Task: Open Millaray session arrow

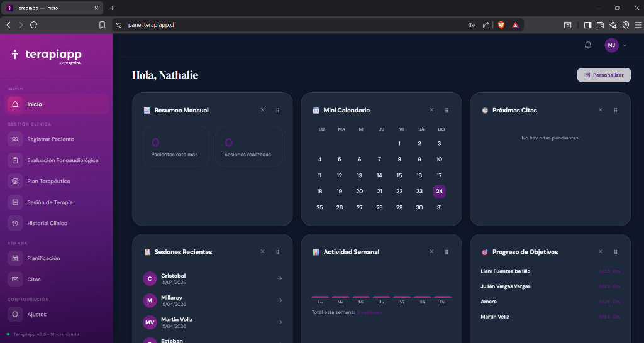Action: point(279,300)
